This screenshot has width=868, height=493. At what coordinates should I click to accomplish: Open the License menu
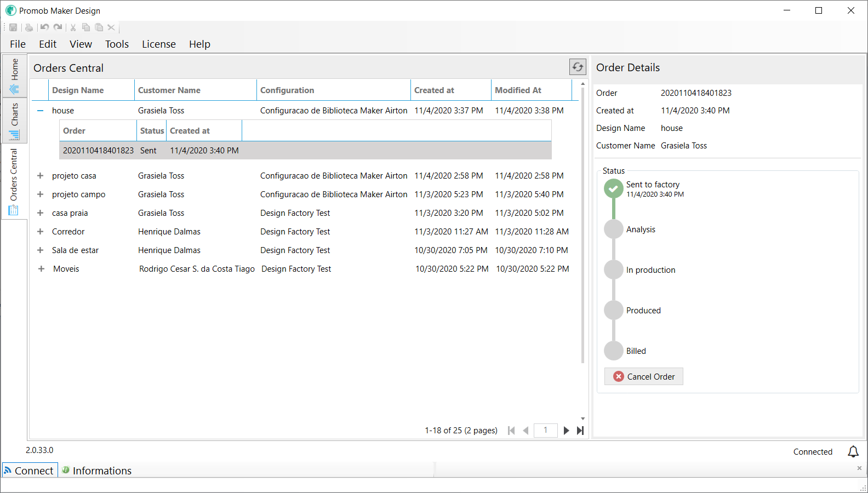pyautogui.click(x=159, y=44)
